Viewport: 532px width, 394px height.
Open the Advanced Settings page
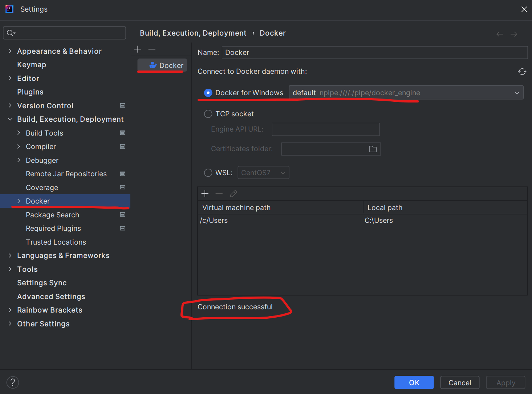click(x=51, y=297)
